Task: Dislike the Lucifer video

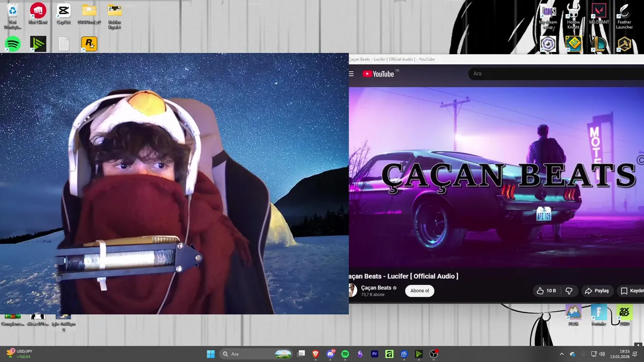Action: point(569,291)
